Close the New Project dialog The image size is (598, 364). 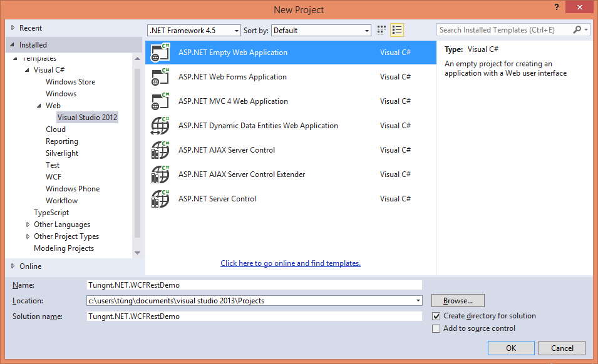[579, 8]
